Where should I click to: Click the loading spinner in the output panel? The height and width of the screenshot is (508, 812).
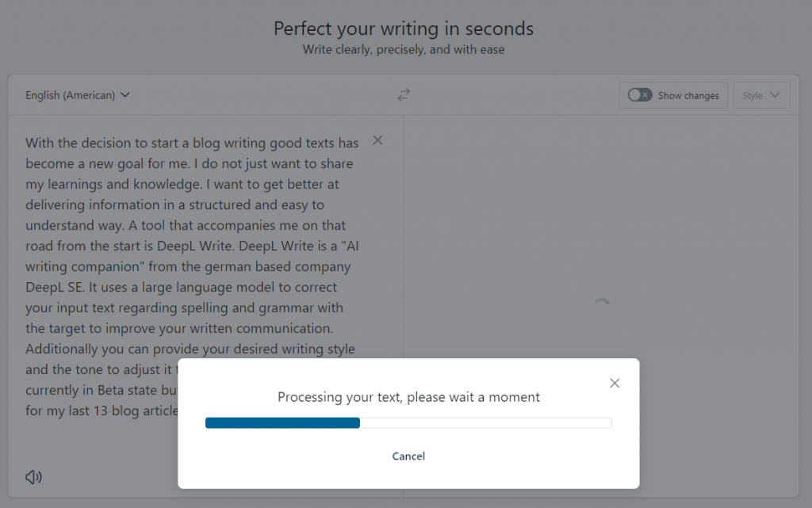pyautogui.click(x=602, y=303)
